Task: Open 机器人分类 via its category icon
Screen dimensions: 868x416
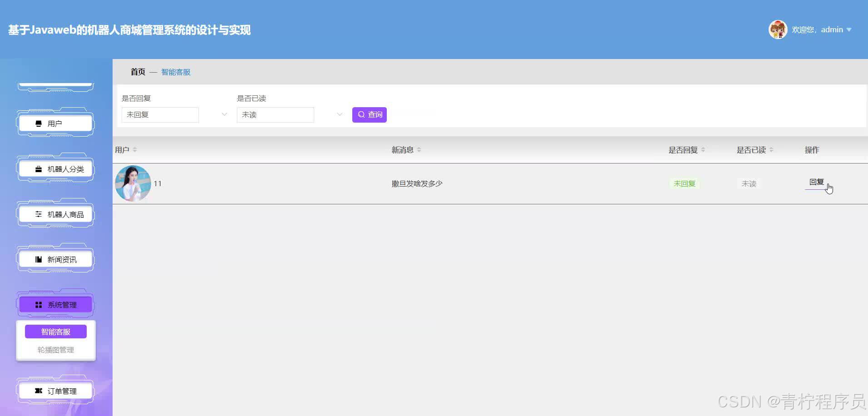Action: point(38,168)
